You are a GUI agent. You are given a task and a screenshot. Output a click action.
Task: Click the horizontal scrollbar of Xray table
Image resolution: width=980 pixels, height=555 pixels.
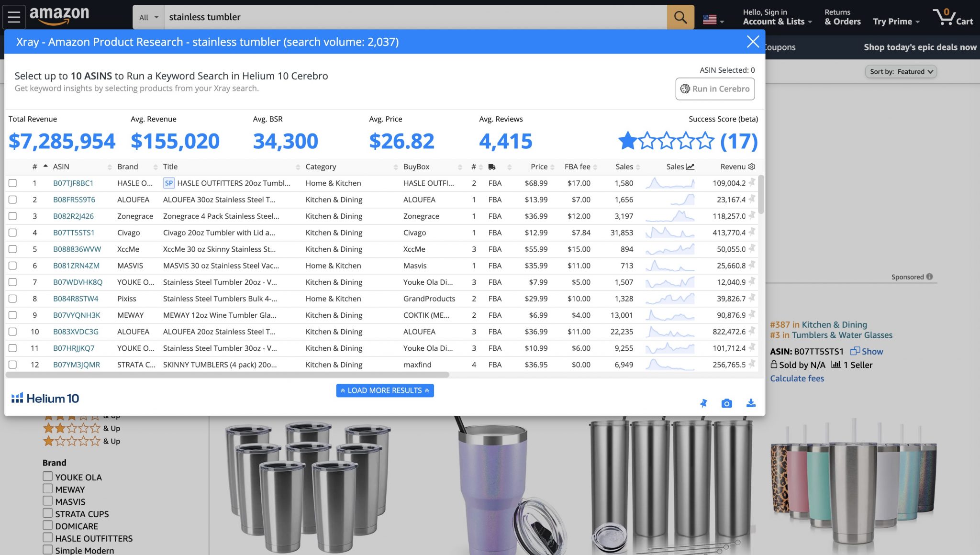tap(227, 375)
